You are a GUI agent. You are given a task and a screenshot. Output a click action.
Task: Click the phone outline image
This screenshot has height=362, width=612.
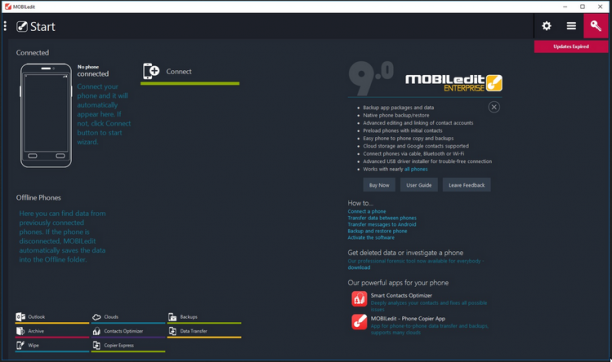[46, 116]
